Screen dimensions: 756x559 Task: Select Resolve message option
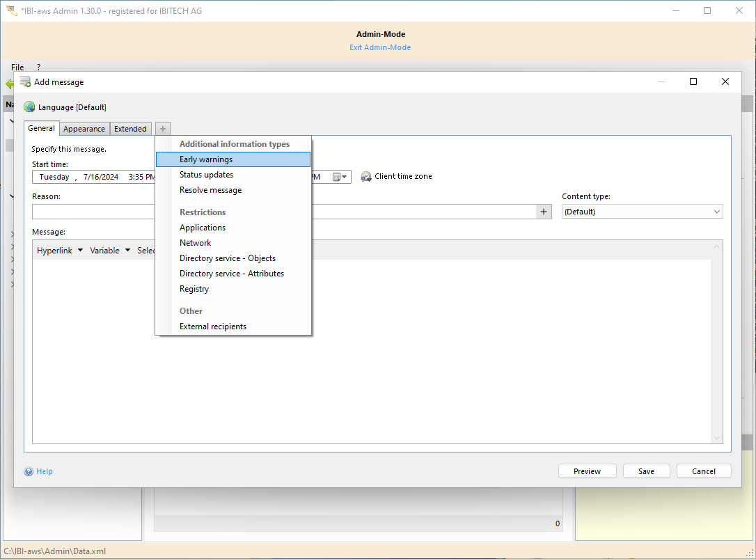point(210,190)
